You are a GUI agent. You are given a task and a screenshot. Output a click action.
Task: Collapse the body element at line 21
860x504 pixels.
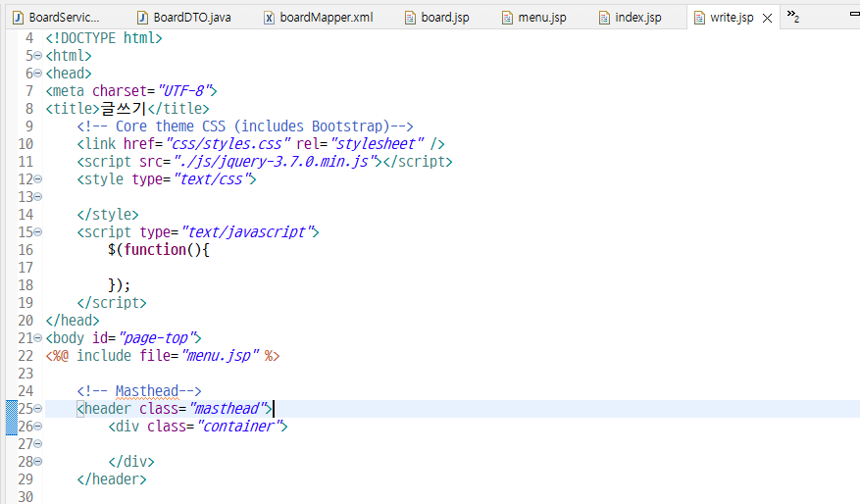(38, 338)
